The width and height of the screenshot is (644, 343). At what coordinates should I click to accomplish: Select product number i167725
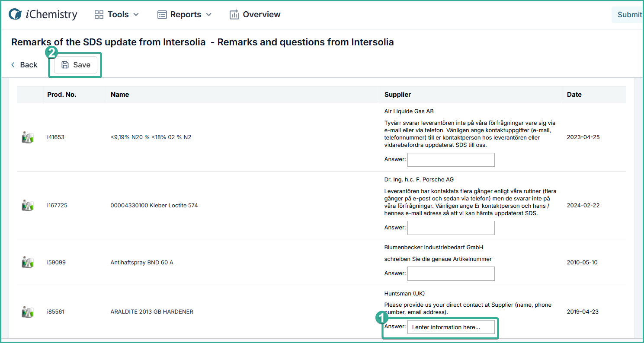[x=57, y=206]
